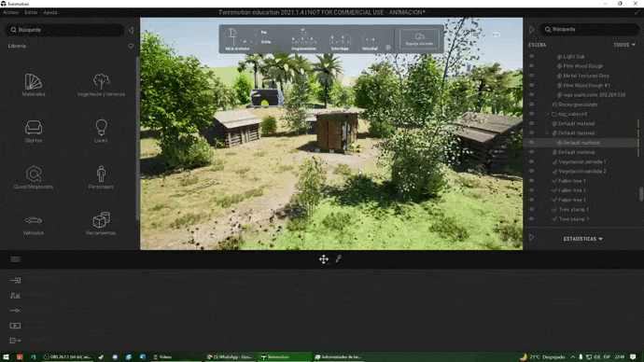
Task: Open the Personajes library category
Action: 101,177
